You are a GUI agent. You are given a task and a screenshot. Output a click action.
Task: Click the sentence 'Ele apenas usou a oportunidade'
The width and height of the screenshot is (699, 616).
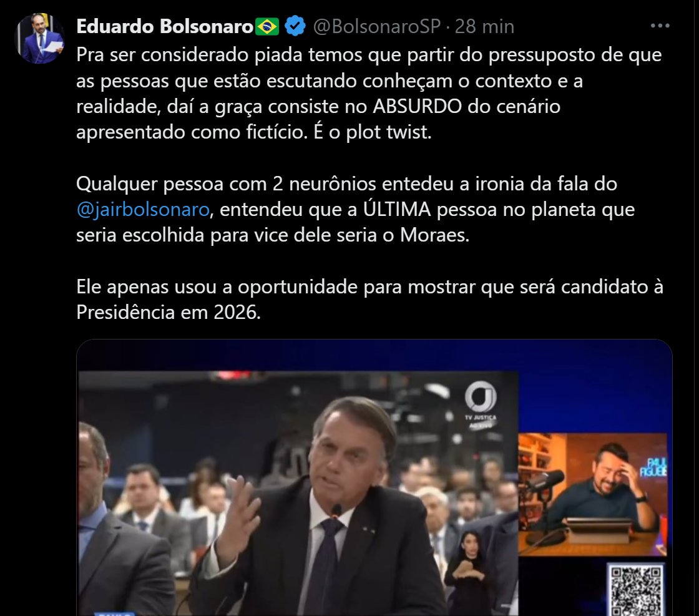[369, 299]
